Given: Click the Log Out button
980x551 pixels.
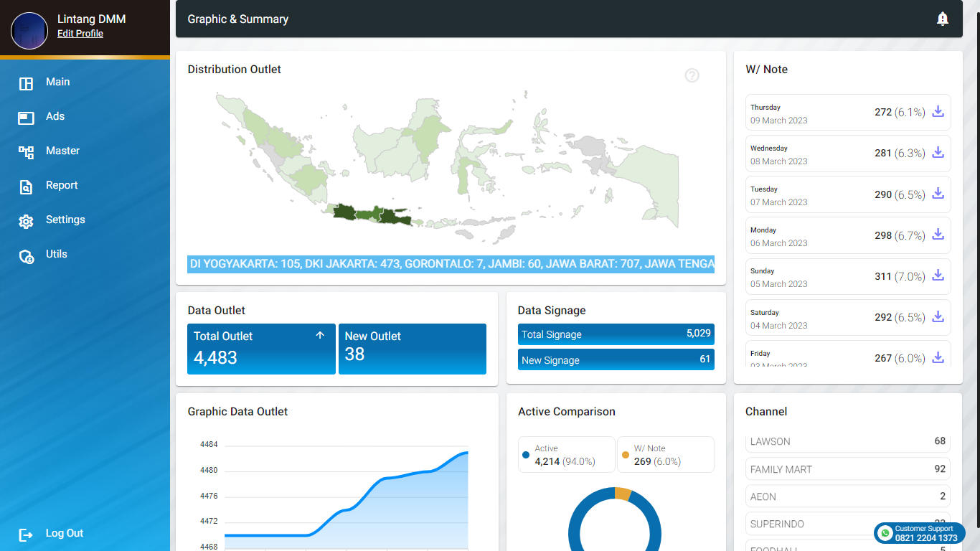Looking at the screenshot, I should point(64,534).
